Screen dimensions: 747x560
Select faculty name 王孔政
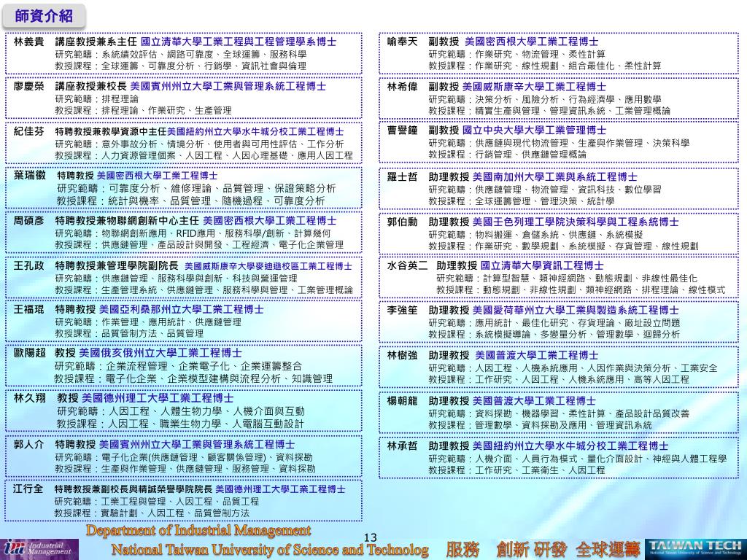(x=28, y=265)
